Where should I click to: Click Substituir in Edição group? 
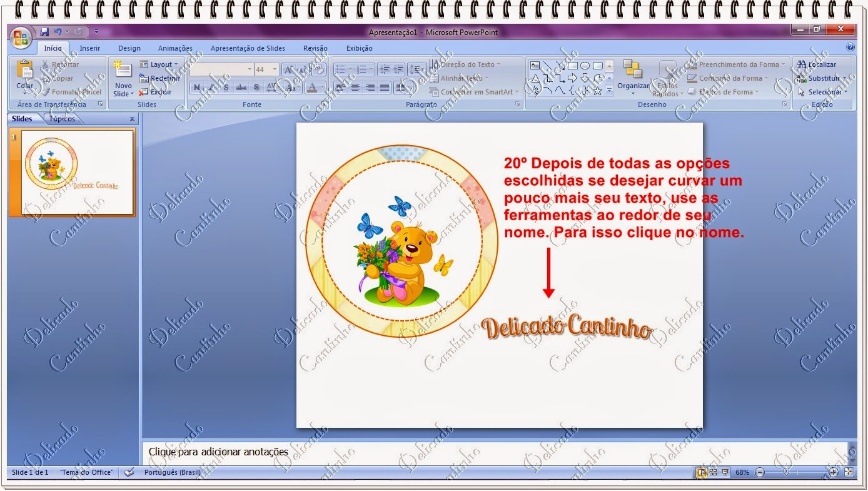pos(821,78)
